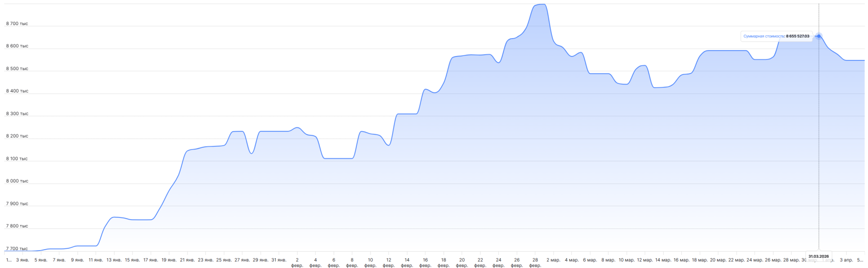Viewport: 868px width, 268px height.
Task: Click the 8 500 тыс value axis label
Action: [x=17, y=69]
